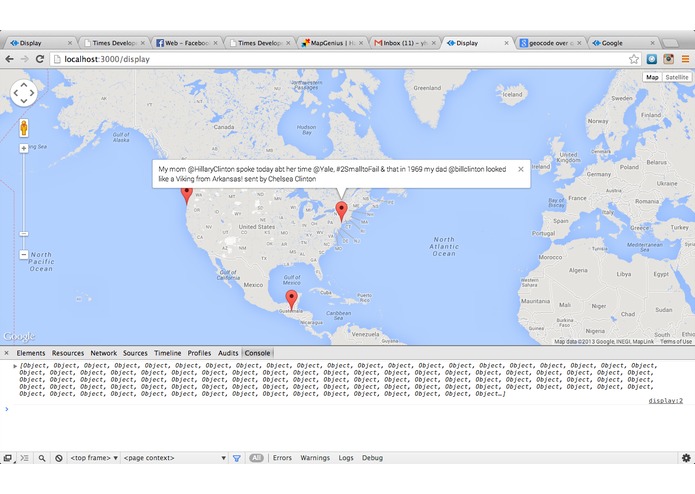Open DevTools search magnifier
Screen dimensions: 695x494
pos(42,458)
